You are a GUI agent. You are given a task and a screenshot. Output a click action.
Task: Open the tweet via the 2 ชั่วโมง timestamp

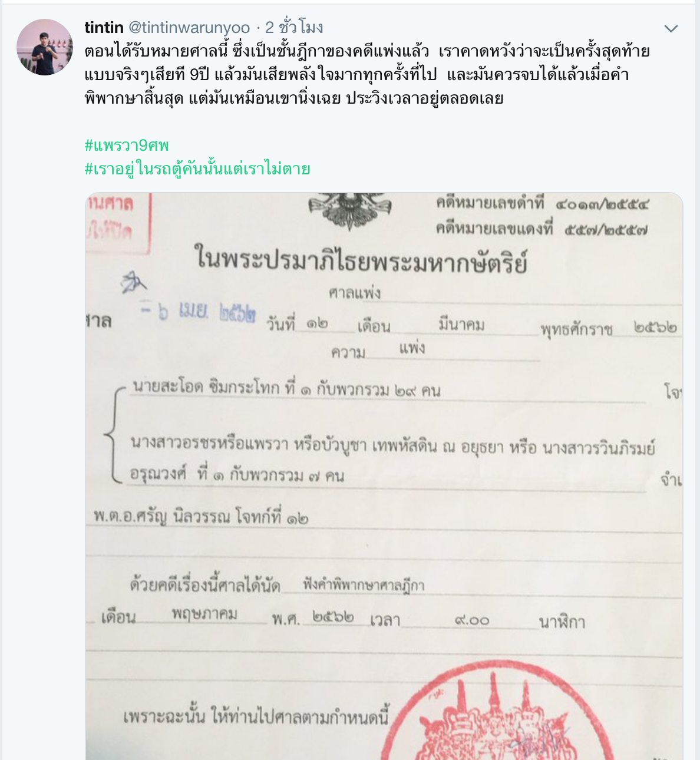[x=294, y=27]
